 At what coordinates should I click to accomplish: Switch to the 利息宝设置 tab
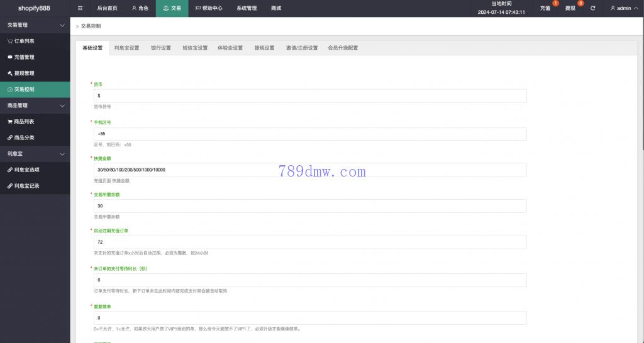[126, 48]
